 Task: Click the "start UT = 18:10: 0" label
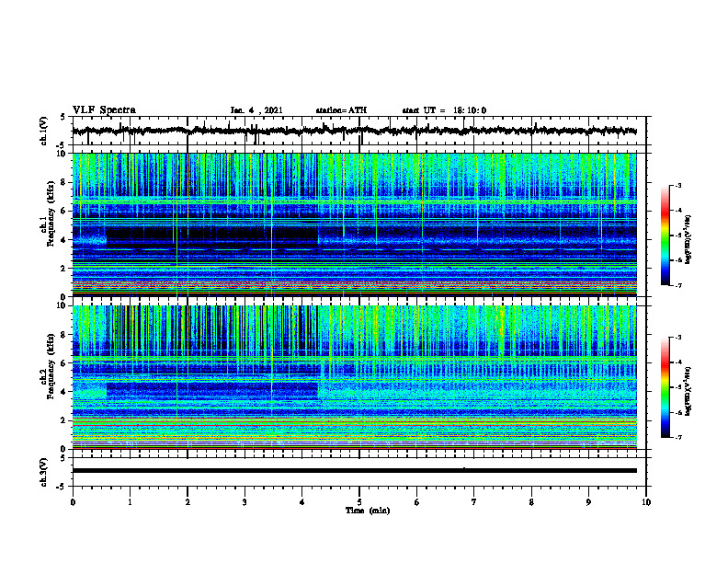(444, 110)
